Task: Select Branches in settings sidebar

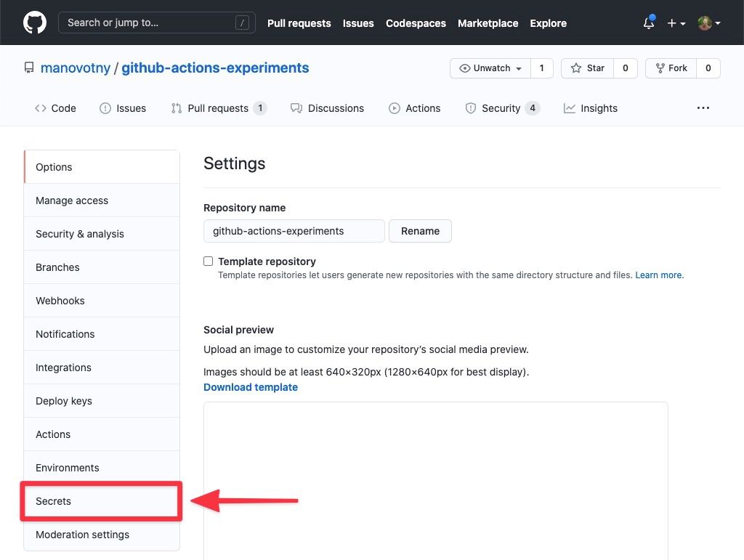Action: point(102,267)
